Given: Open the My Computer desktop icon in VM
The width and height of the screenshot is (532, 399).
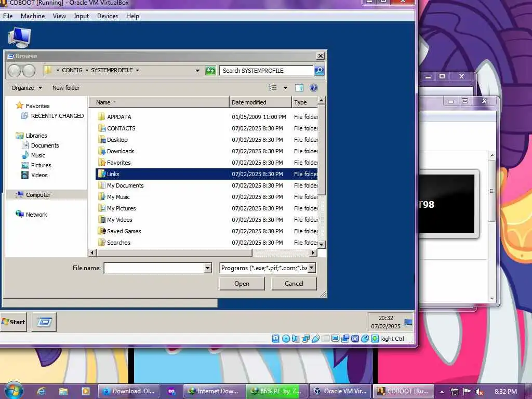Looking at the screenshot, I should [x=19, y=37].
